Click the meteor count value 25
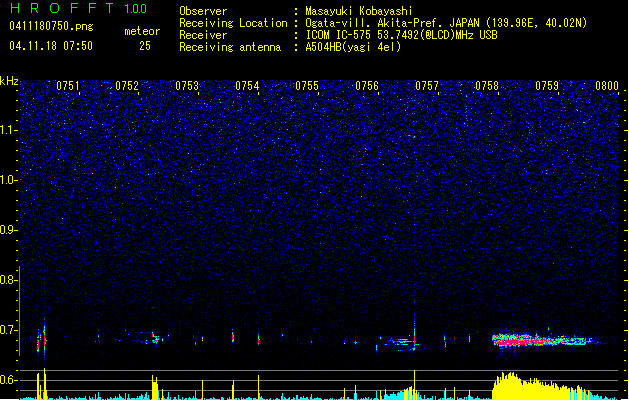 [145, 46]
